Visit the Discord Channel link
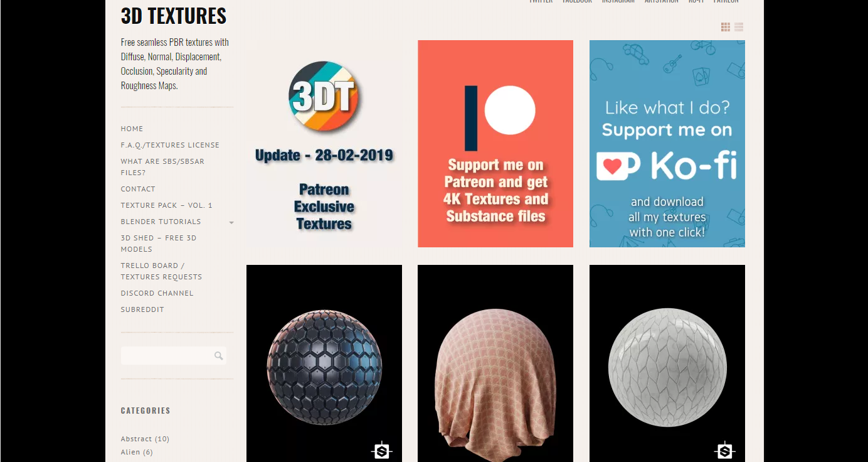This screenshot has height=462, width=868. [157, 293]
